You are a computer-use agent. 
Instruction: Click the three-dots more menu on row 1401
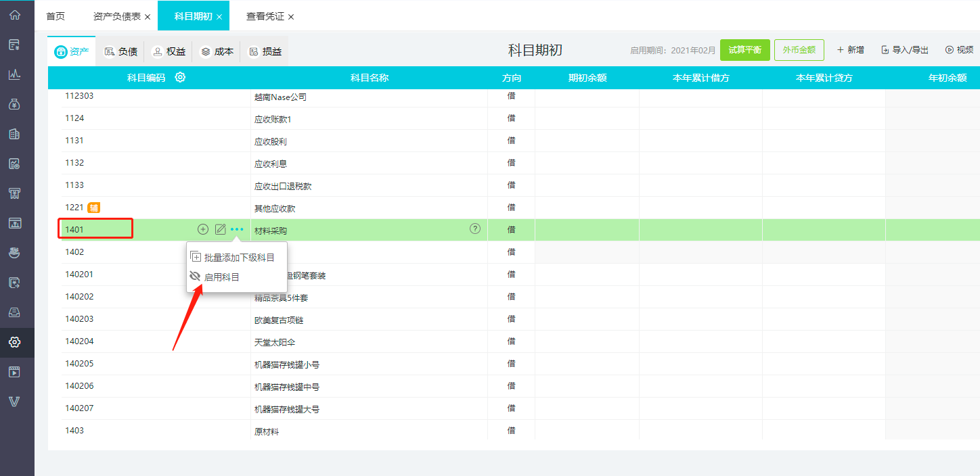coord(237,229)
